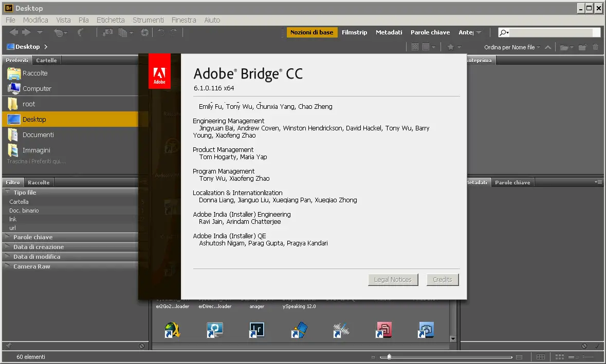Viewport: 606px width, 364px height.
Task: Click the Go forward arrow in toolbar
Action: click(26, 32)
